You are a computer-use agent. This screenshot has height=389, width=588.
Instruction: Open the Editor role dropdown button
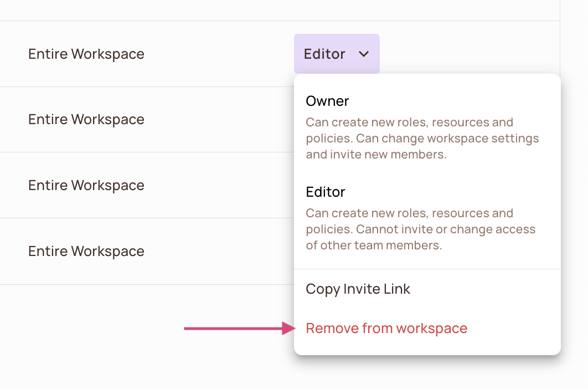336,54
